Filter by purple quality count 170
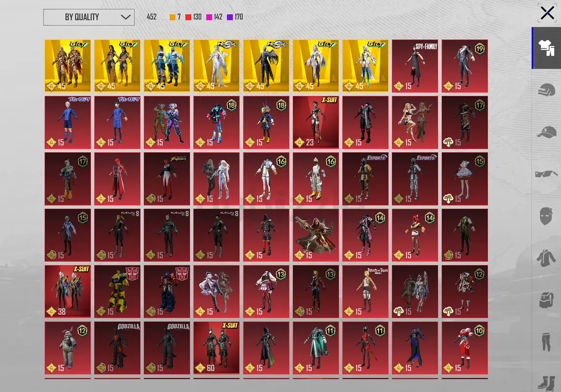This screenshot has width=561, height=392. (x=235, y=17)
